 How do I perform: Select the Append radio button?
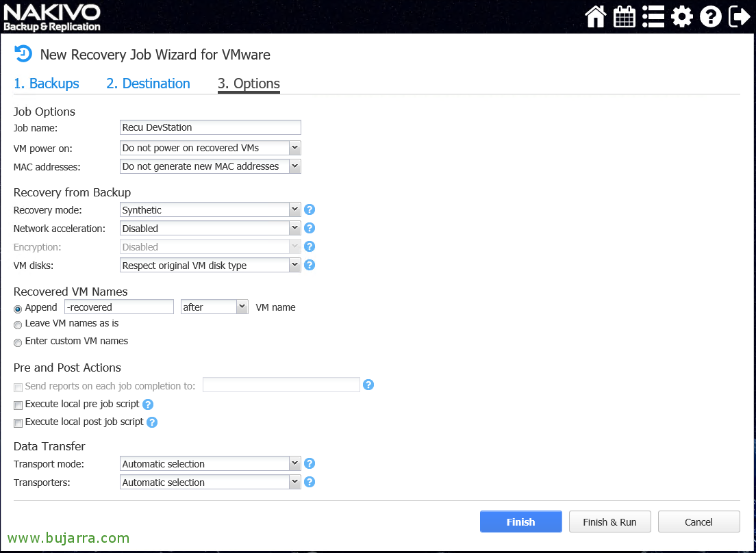(x=18, y=309)
